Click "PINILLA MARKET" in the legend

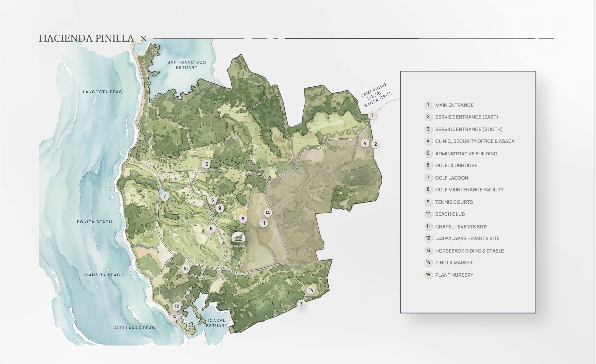[454, 263]
